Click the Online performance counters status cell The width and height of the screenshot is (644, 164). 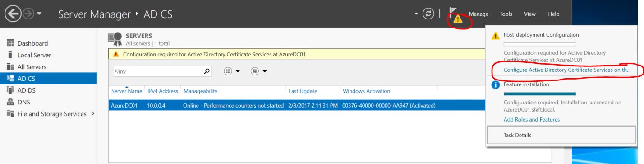coord(233,106)
